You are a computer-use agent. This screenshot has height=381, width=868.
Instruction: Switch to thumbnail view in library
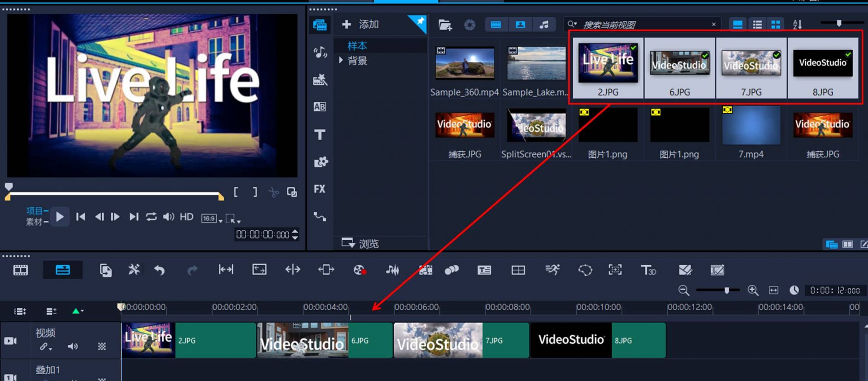[775, 24]
